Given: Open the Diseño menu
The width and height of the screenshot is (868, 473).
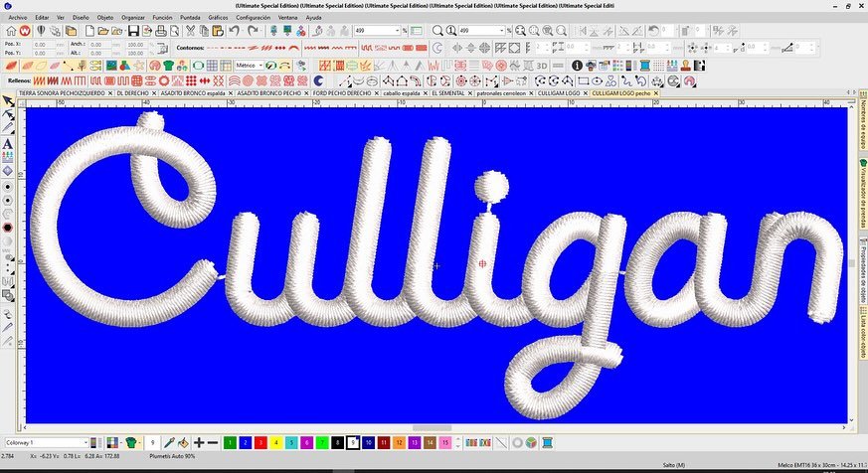Looking at the screenshot, I should pos(81,18).
